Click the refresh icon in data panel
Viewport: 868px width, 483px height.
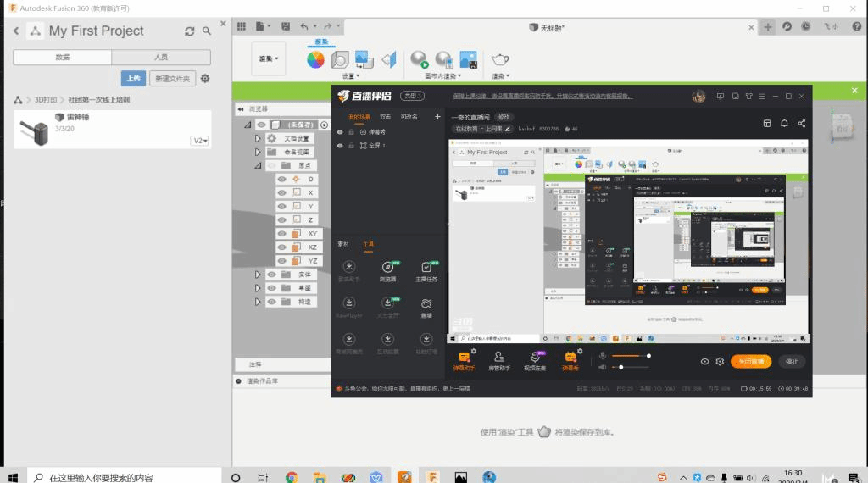tap(190, 31)
